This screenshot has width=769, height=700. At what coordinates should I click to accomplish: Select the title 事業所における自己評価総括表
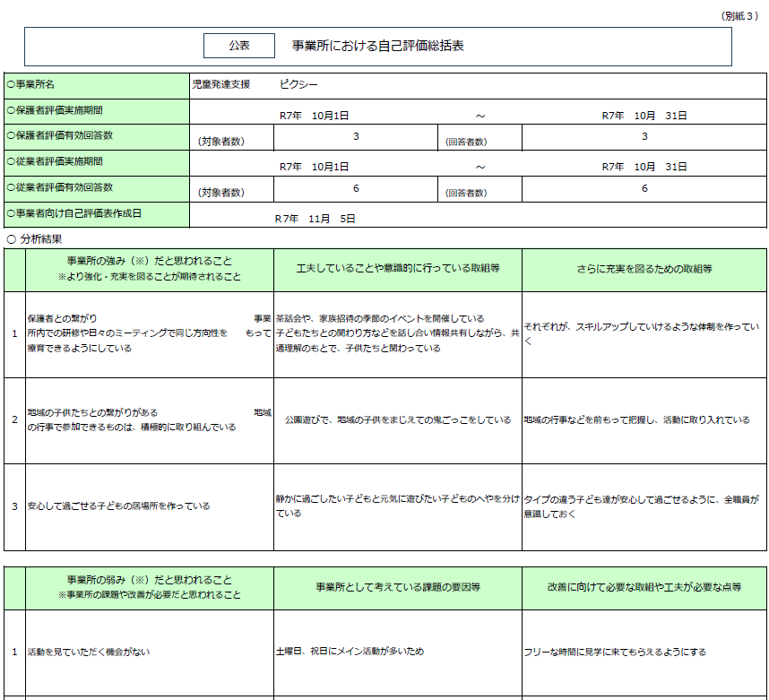coord(377,45)
